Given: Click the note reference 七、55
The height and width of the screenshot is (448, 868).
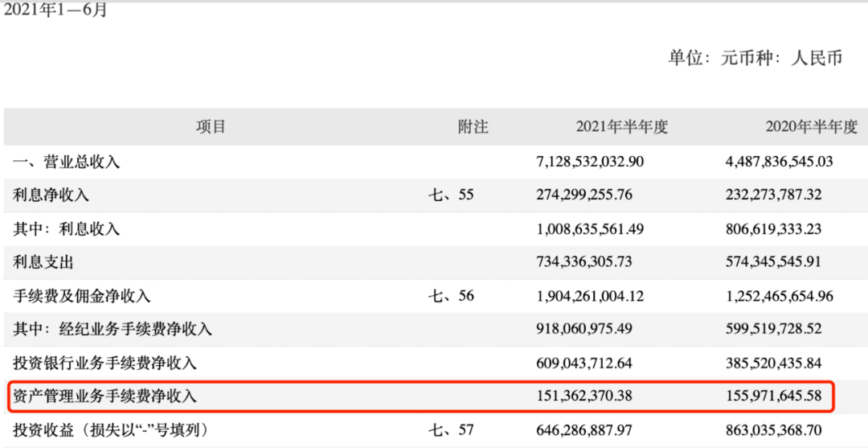Looking at the screenshot, I should [x=451, y=195].
